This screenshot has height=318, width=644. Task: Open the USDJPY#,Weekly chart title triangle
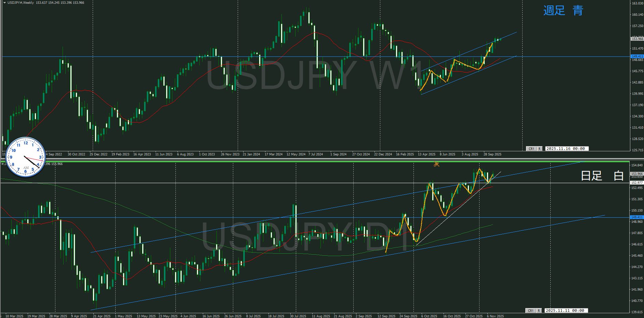tap(4, 3)
